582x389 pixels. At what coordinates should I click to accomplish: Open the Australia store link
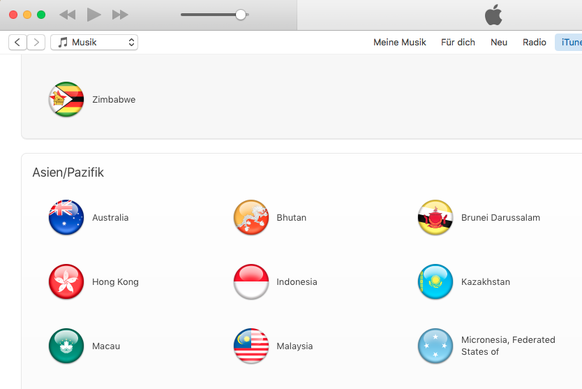pos(110,218)
